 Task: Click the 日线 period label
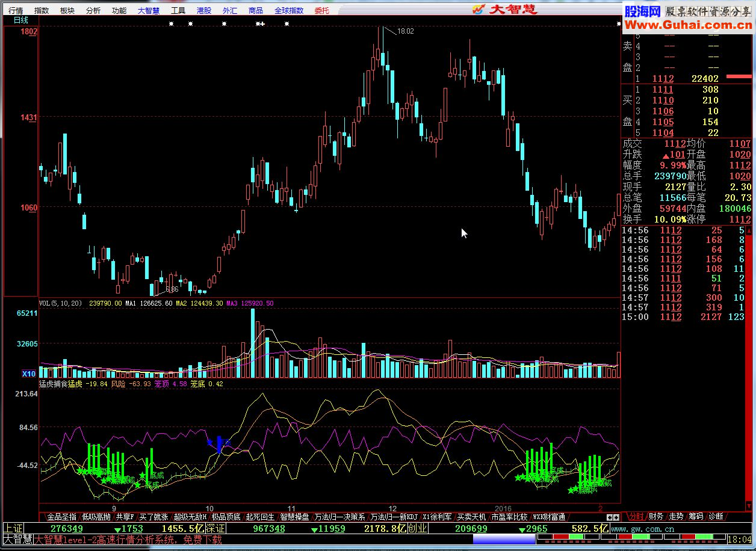coord(21,20)
